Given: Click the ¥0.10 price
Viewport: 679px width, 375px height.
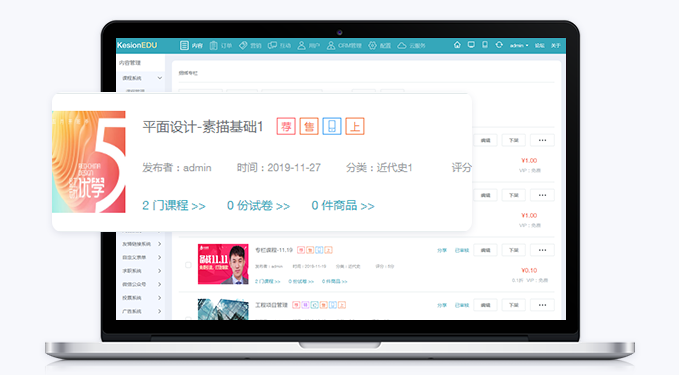Looking at the screenshot, I should click(529, 270).
